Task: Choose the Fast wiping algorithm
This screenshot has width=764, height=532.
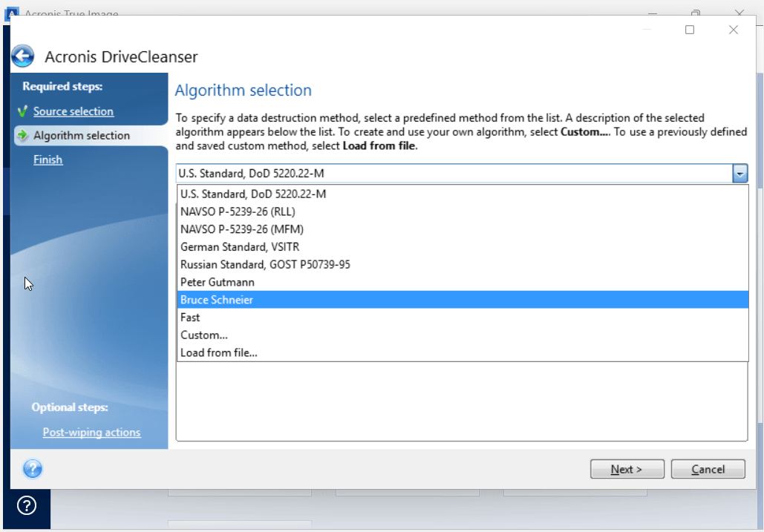Action: [463, 318]
